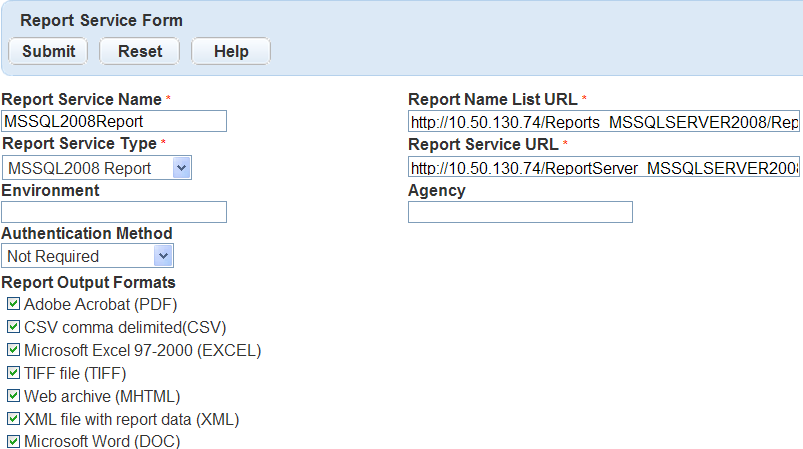Focus the Report Service URL field
This screenshot has width=803, height=449.
click(604, 168)
